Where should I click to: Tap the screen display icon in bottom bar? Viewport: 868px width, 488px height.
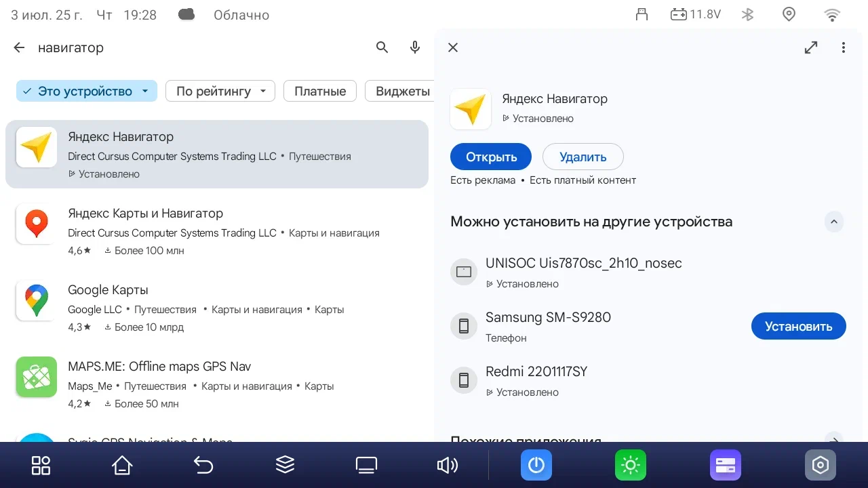366,465
